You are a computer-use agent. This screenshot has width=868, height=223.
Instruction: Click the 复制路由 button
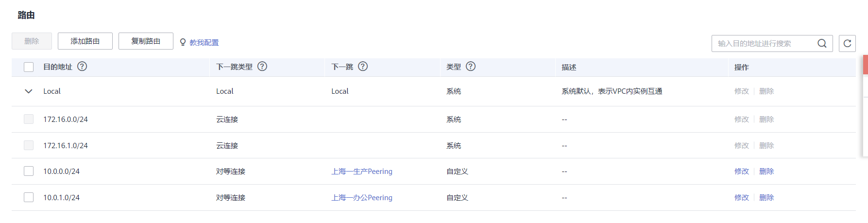tap(146, 41)
